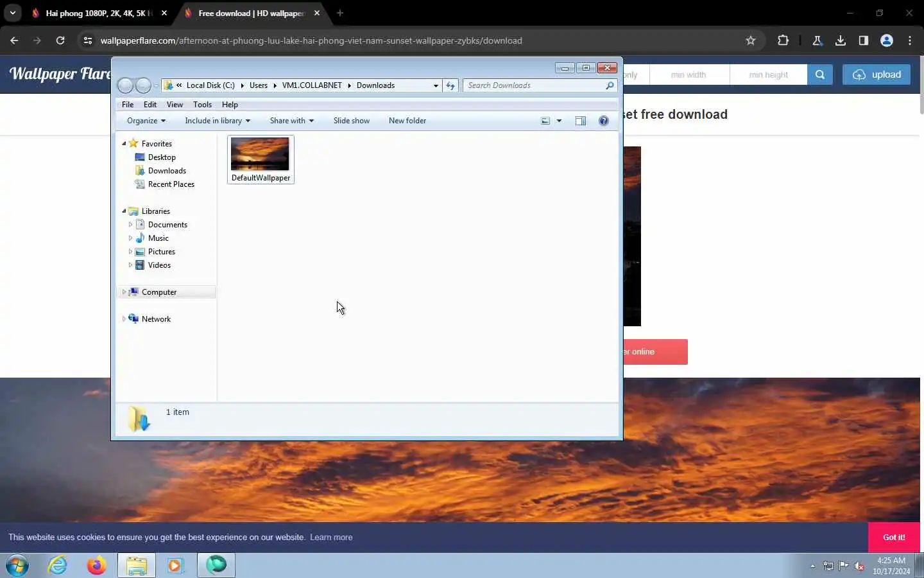This screenshot has height=578, width=924.
Task: Click the volume icon in system tray
Action: [x=859, y=566]
